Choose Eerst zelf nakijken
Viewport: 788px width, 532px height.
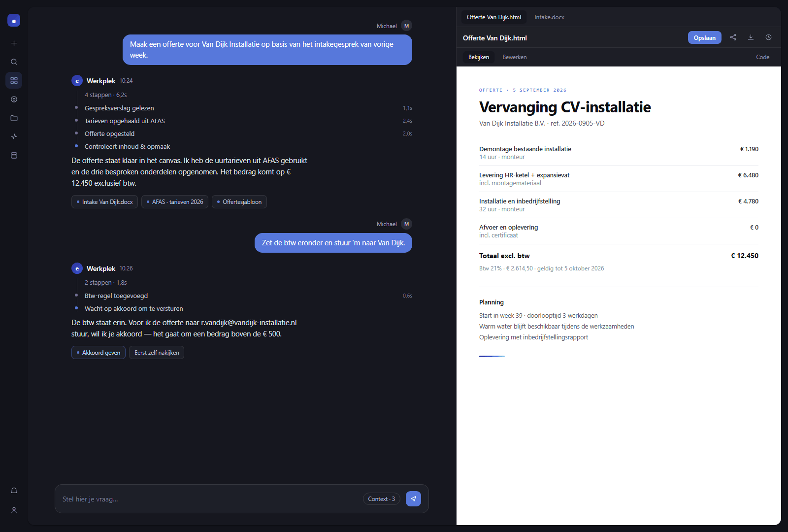[x=157, y=353]
